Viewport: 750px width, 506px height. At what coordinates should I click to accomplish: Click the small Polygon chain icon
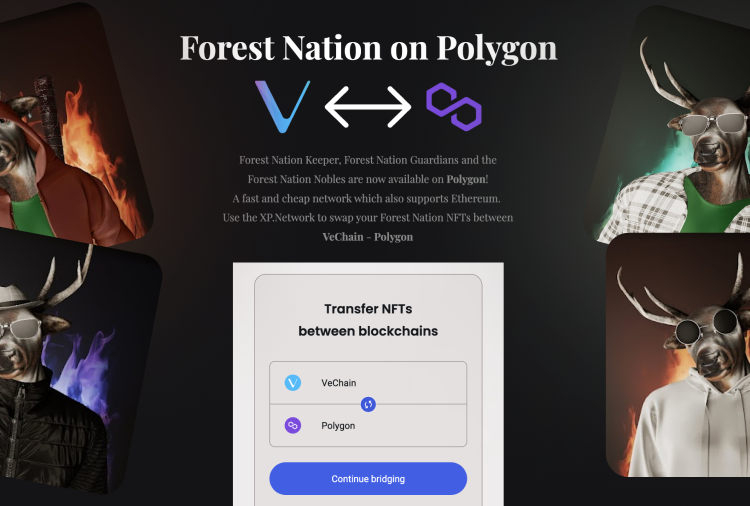(293, 425)
